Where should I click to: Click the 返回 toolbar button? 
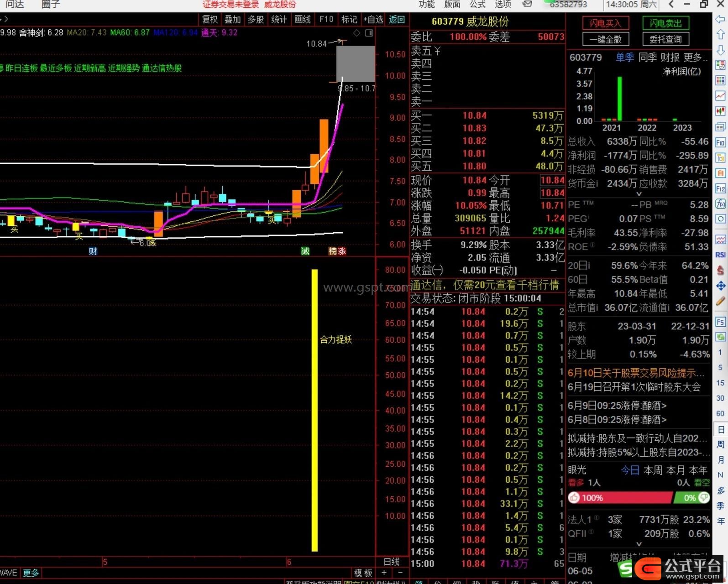(397, 20)
